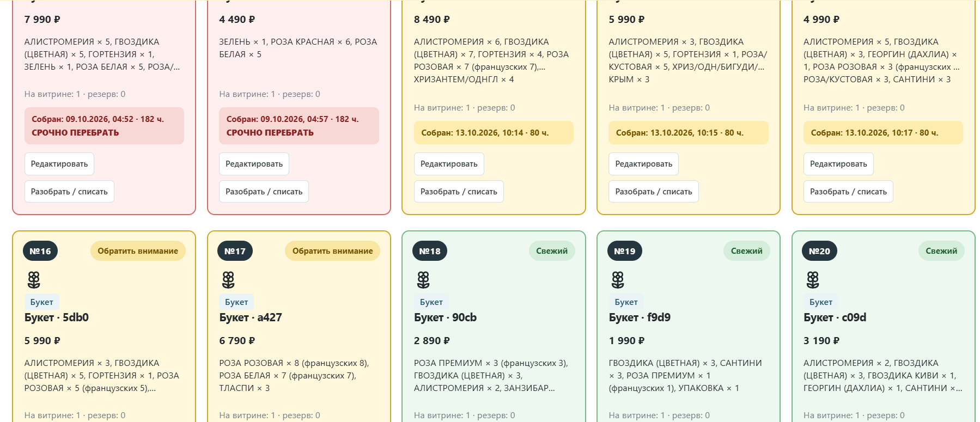Click the title 'Букет · c09d'
This screenshot has height=422, width=980.
point(835,317)
